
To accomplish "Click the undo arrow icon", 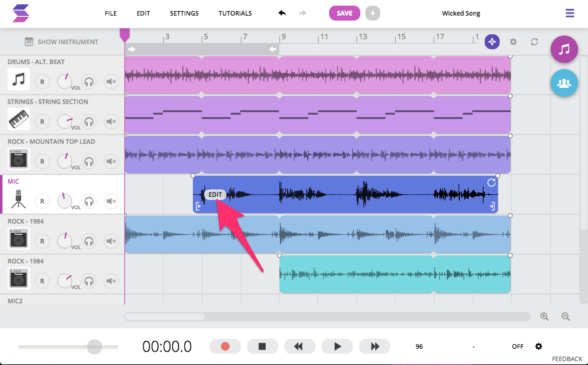I will (282, 13).
